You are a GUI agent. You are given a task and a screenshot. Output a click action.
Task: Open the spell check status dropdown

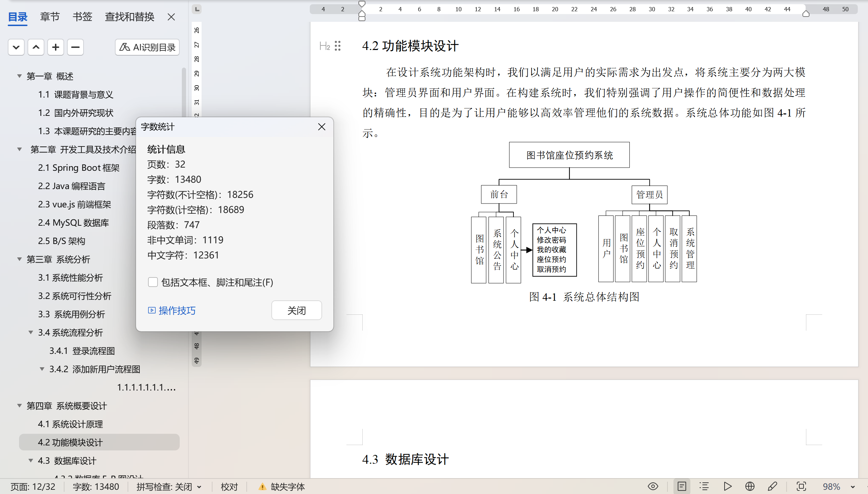pos(199,487)
